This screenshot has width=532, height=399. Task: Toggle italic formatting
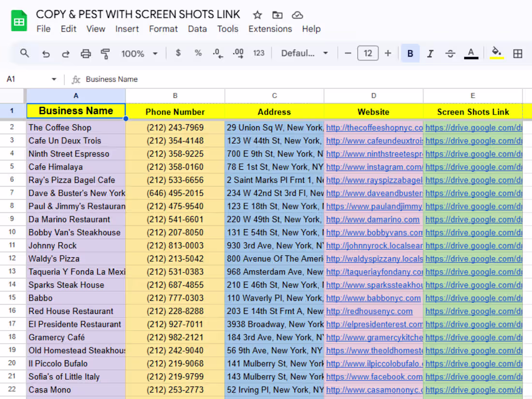pyautogui.click(x=430, y=53)
